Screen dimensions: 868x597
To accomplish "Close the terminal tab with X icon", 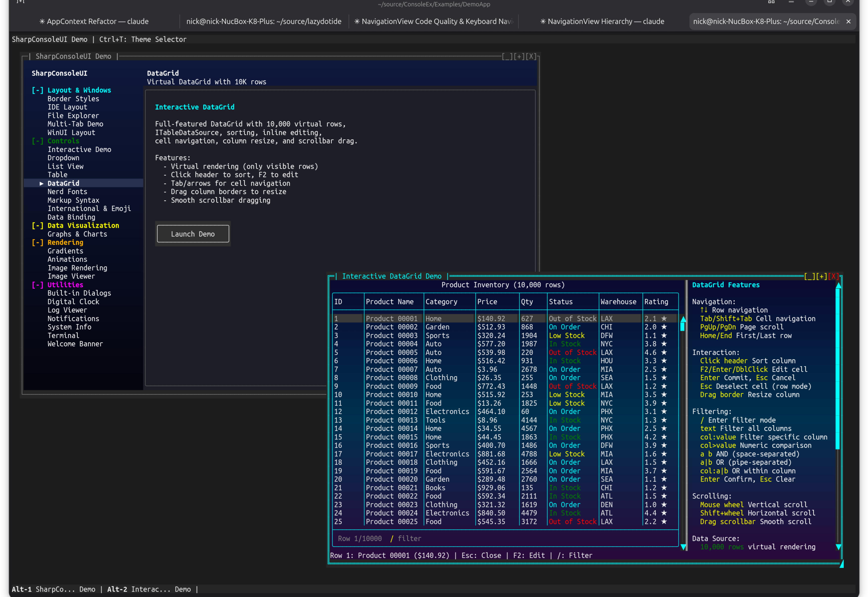I will pyautogui.click(x=848, y=21).
